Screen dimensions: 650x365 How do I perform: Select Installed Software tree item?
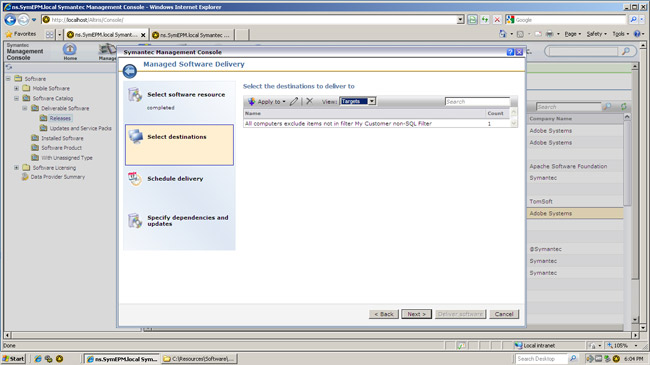(62, 138)
